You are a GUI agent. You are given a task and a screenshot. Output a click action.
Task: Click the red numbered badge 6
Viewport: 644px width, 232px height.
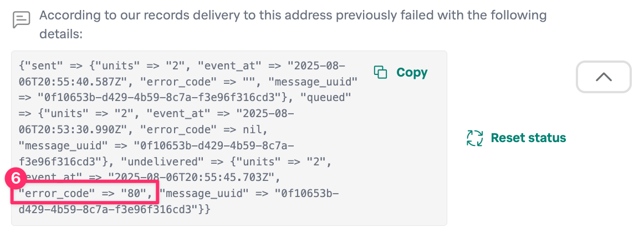[17, 178]
